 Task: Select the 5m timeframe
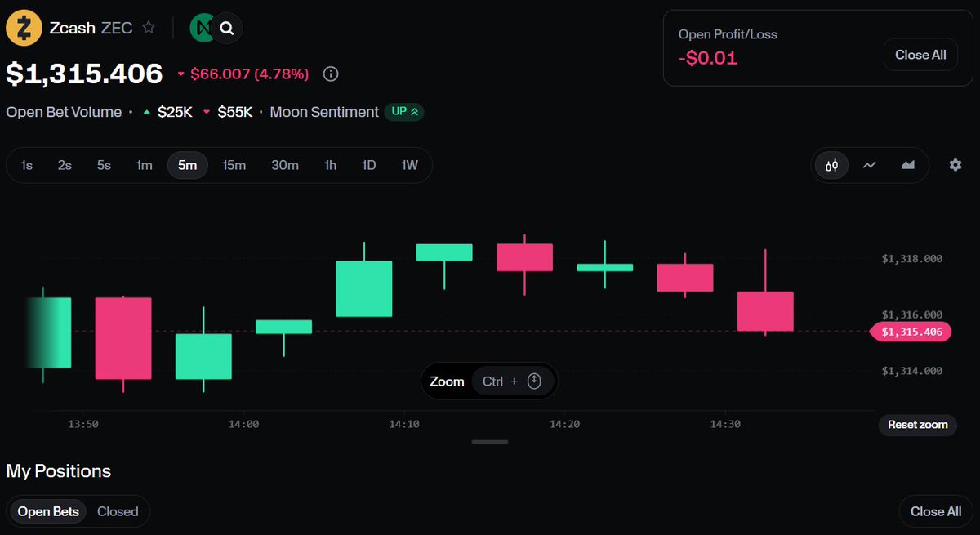click(188, 165)
